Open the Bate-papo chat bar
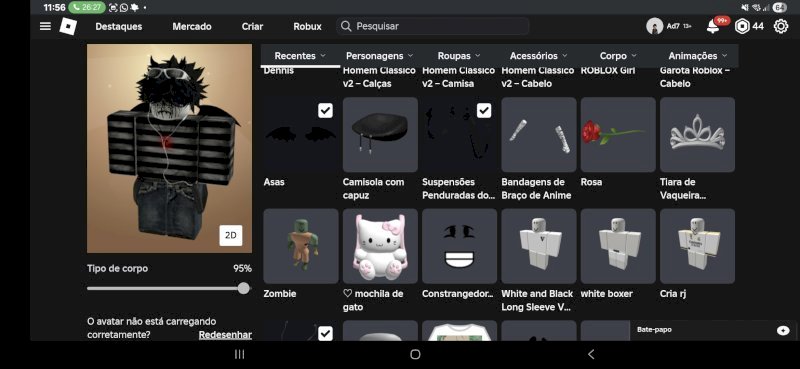This screenshot has height=369, width=800. 713,331
